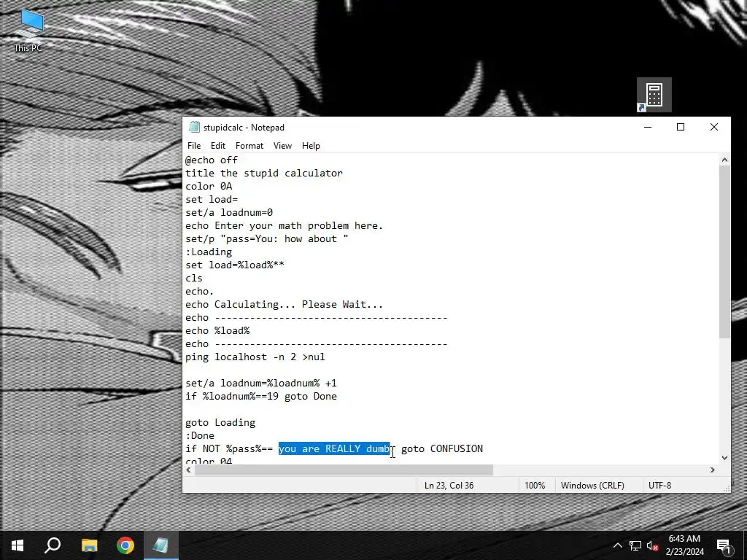Click the horizontal scrollbar left arrow
The width and height of the screenshot is (747, 560).
[189, 470]
